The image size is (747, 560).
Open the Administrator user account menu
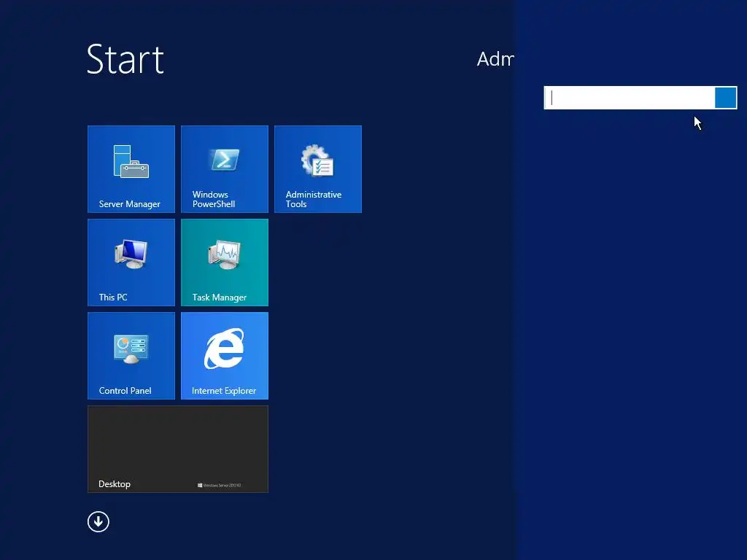coord(495,59)
